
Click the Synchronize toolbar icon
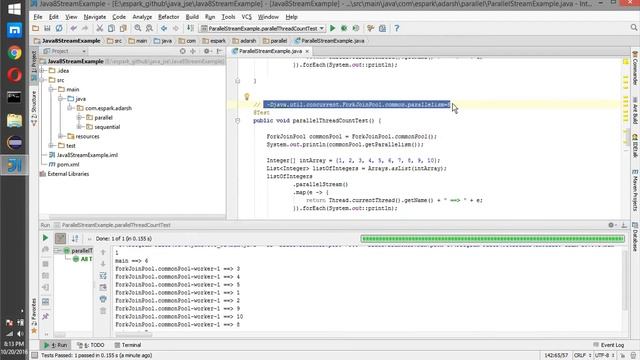coord(59,28)
